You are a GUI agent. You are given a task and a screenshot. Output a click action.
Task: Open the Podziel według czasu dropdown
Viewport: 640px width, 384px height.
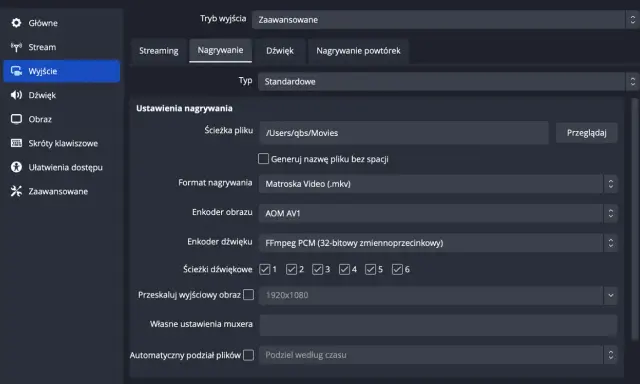tap(438, 355)
